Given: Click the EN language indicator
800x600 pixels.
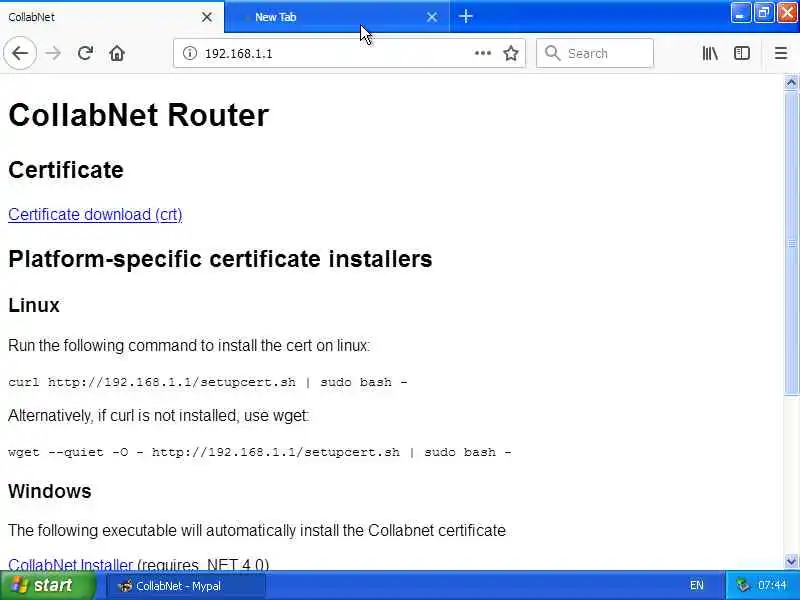Looking at the screenshot, I should pos(696,585).
